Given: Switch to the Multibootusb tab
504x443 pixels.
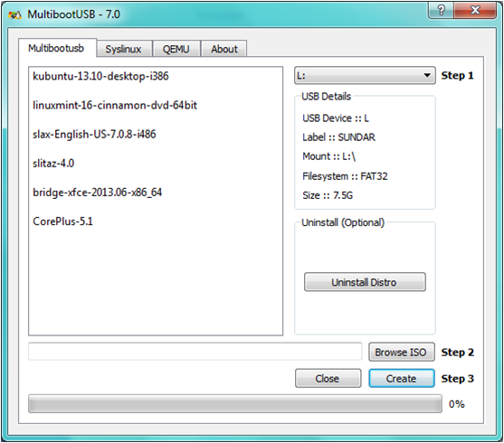Looking at the screenshot, I should tap(57, 48).
